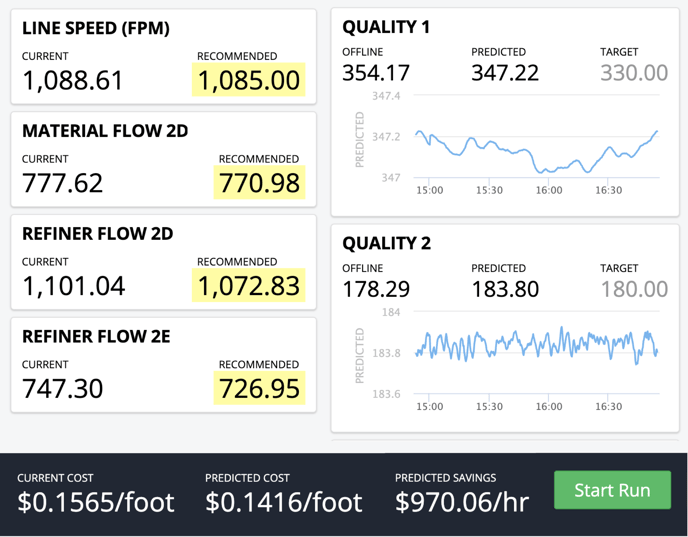This screenshot has width=688, height=537.
Task: Click Refiner Flow 2E current value 747.30
Action: [x=62, y=388]
